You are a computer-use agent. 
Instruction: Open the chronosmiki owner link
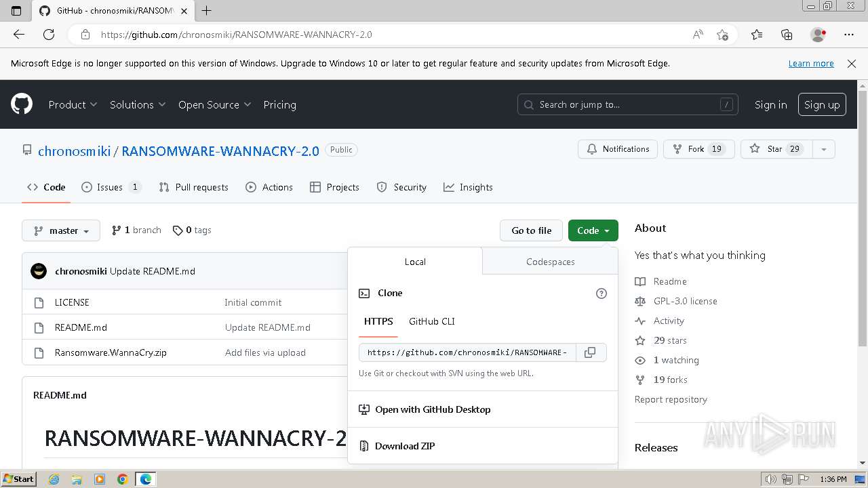tap(74, 150)
